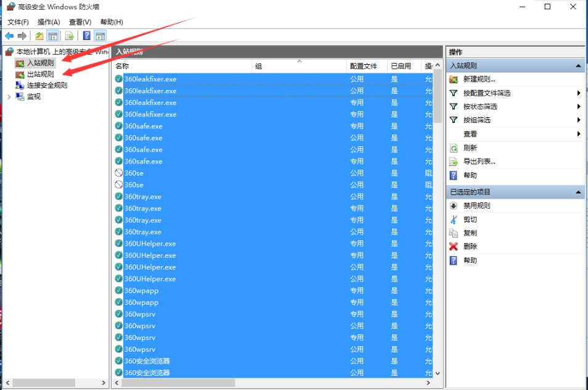Click the tree pane horizontal scrollbar left arrow
588x390 pixels.
tap(7, 383)
